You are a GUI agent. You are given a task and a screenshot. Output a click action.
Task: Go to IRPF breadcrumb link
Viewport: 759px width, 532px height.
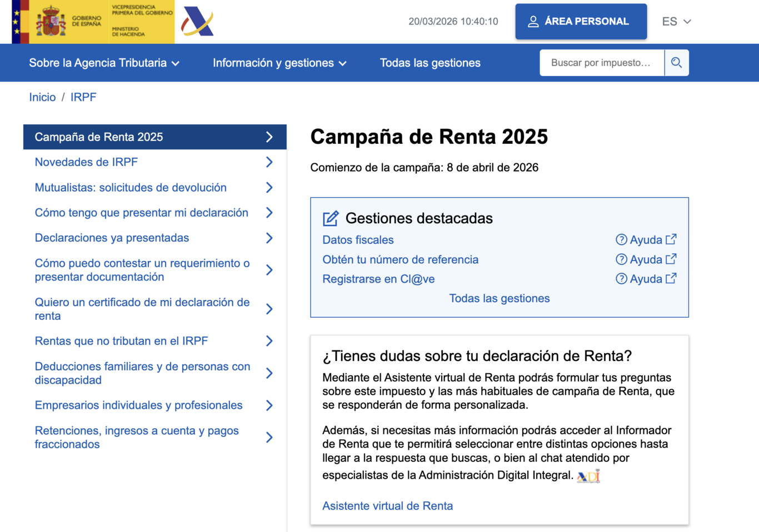coord(83,97)
